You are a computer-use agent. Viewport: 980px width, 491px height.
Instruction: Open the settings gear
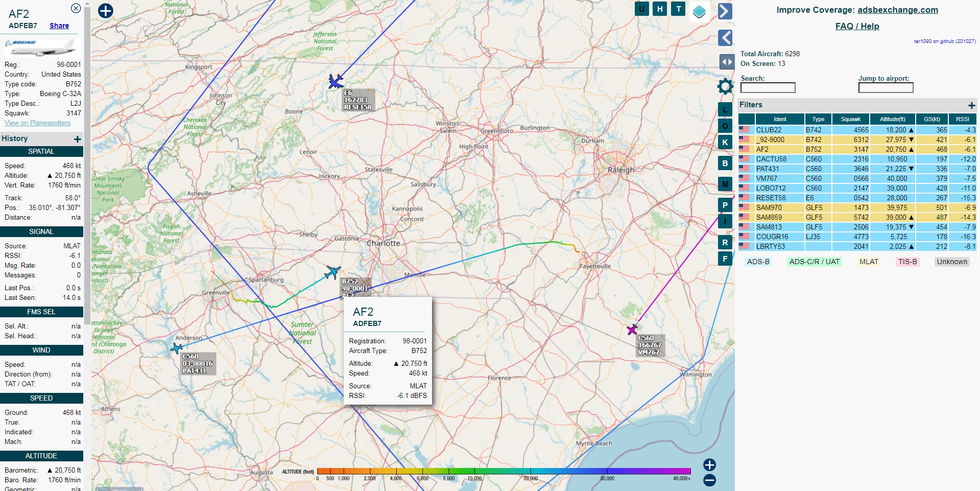pos(725,86)
